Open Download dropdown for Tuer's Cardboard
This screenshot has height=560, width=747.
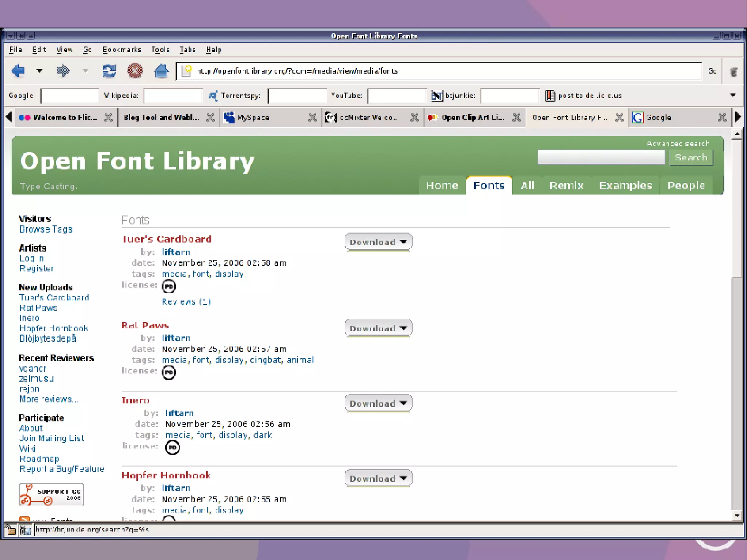point(378,242)
